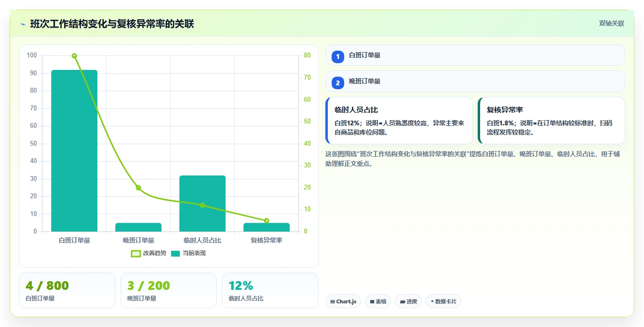Click the icon in 进度 tag

point(402,302)
